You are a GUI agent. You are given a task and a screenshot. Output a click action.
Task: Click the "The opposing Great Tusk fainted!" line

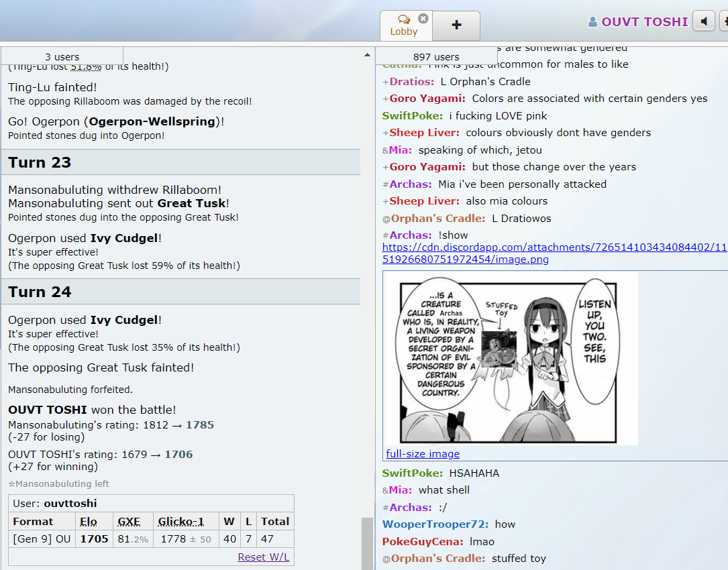[x=101, y=367]
